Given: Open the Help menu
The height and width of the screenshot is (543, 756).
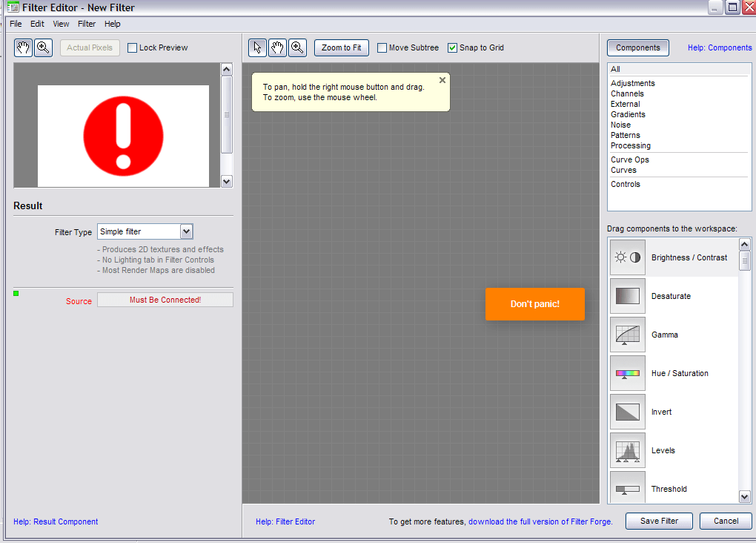Looking at the screenshot, I should tap(113, 24).
